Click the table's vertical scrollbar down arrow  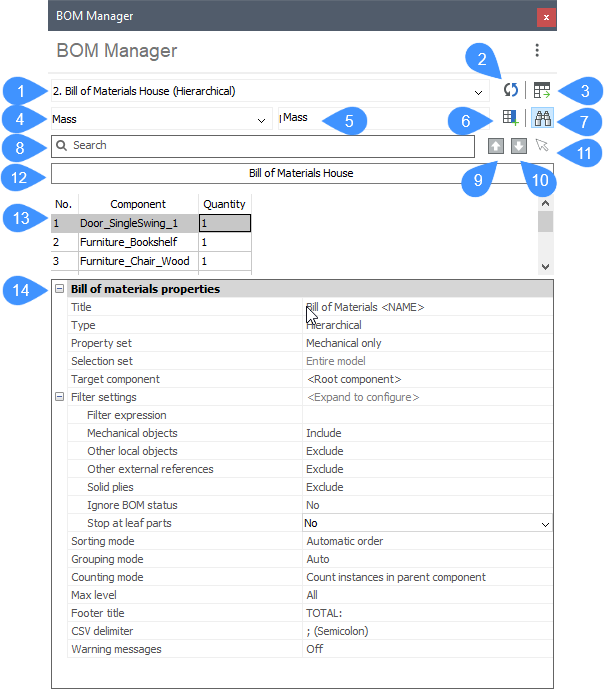pos(545,266)
